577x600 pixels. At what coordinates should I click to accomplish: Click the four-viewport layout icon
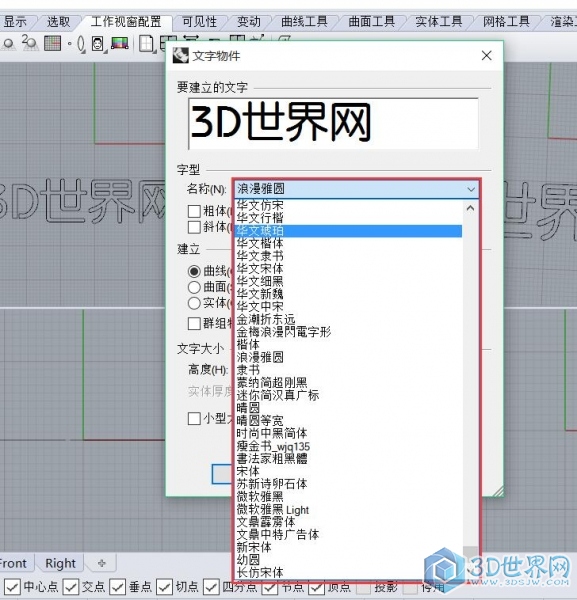pos(146,44)
